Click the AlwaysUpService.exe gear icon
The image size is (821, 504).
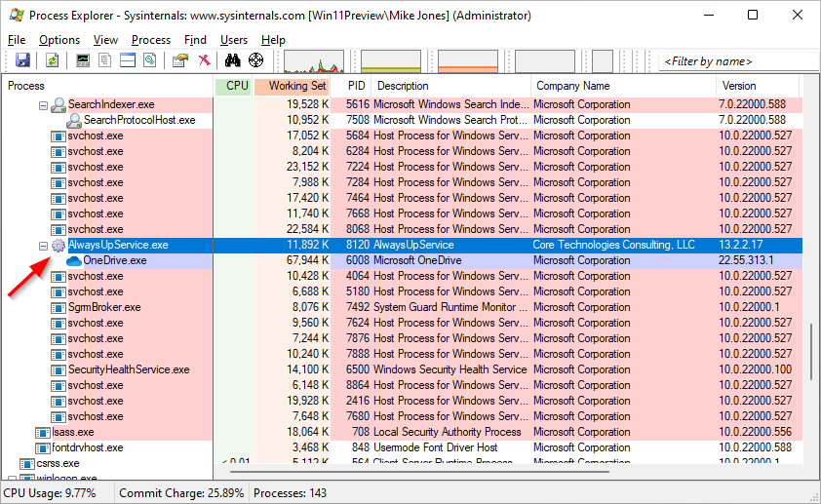[x=59, y=245]
